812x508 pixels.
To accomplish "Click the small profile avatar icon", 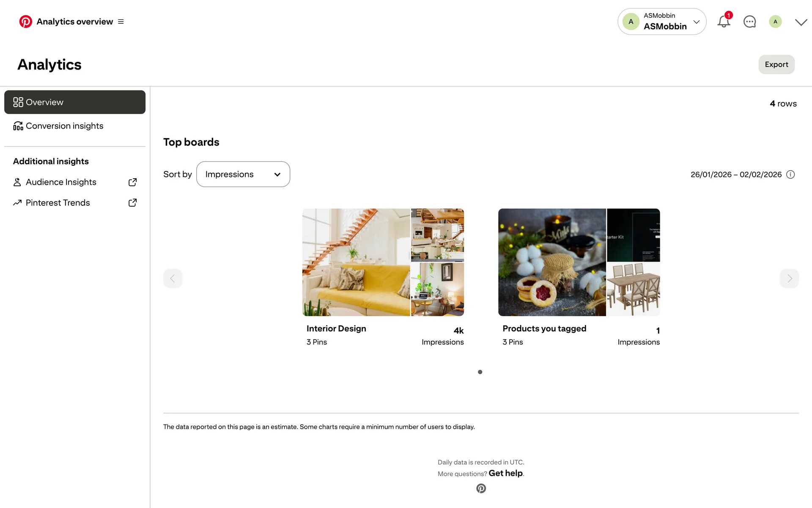I will pos(775,22).
